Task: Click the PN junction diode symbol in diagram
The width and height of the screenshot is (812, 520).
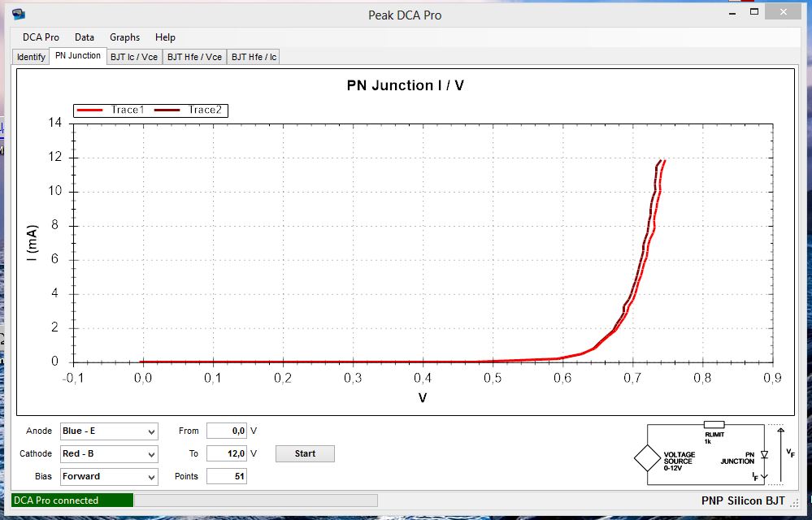Action: pyautogui.click(x=764, y=455)
